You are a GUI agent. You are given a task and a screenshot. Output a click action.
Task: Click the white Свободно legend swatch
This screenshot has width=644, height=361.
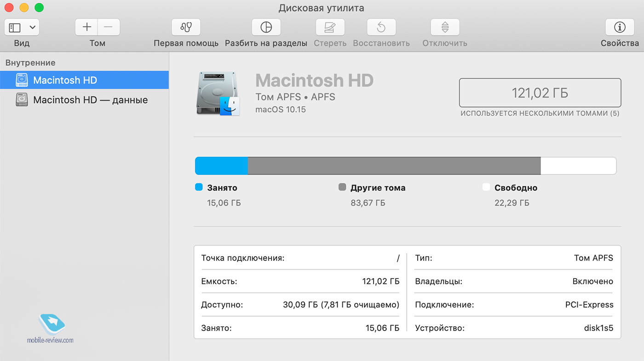click(x=486, y=187)
